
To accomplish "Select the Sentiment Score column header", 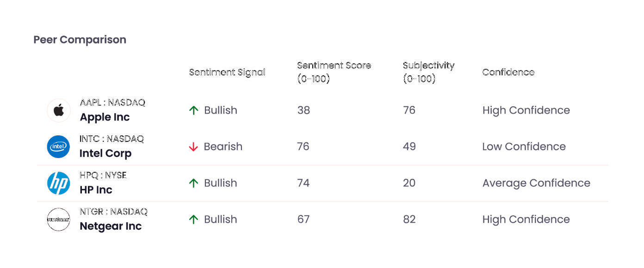I will point(334,72).
